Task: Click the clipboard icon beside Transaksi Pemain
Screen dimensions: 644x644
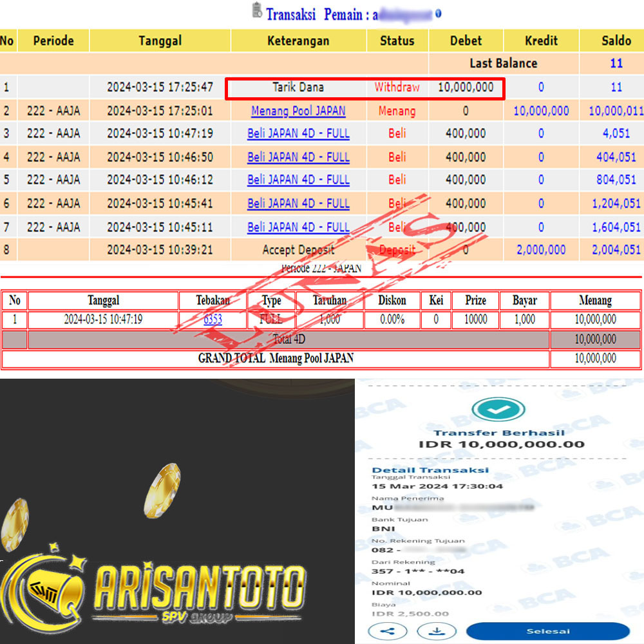Action: tap(257, 10)
